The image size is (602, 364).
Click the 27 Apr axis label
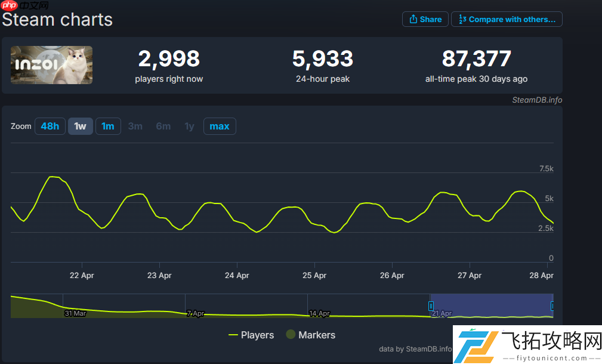pos(470,275)
